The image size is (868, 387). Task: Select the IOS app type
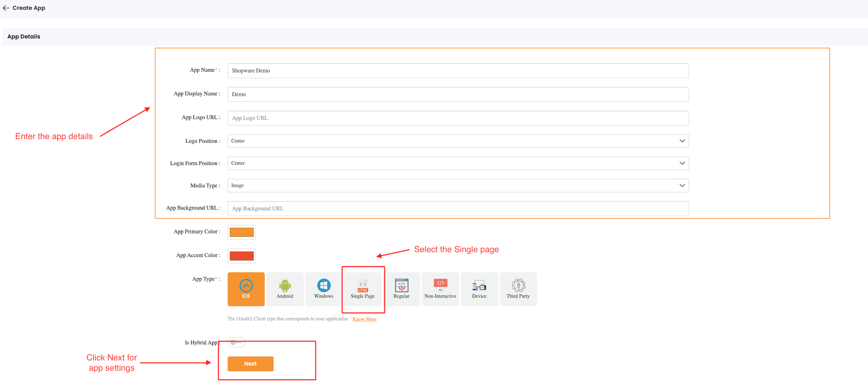[x=246, y=289]
